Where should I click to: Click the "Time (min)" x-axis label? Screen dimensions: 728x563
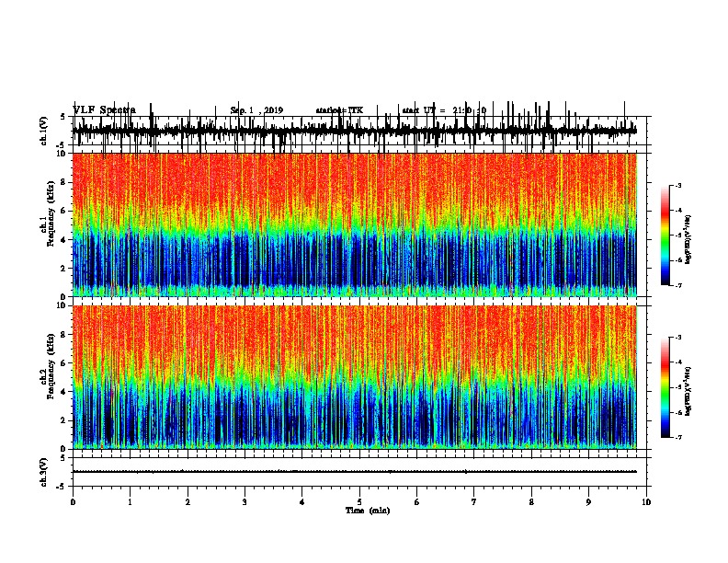368,511
